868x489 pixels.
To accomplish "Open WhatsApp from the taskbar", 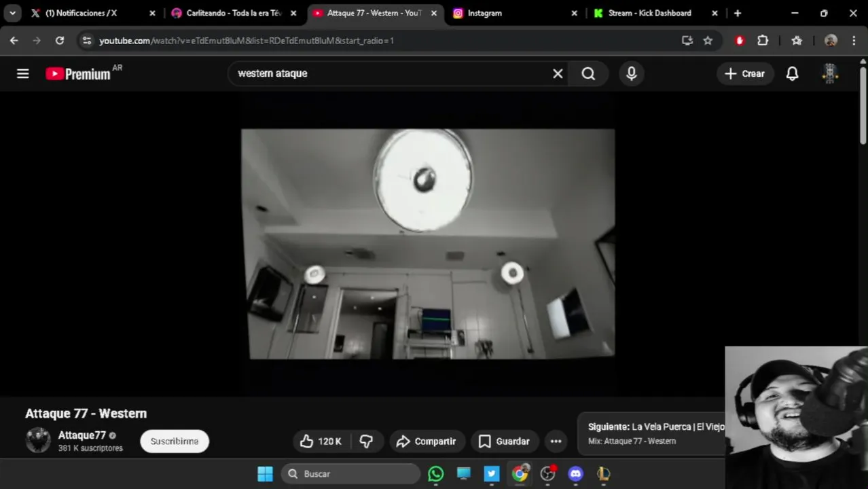I will click(436, 474).
